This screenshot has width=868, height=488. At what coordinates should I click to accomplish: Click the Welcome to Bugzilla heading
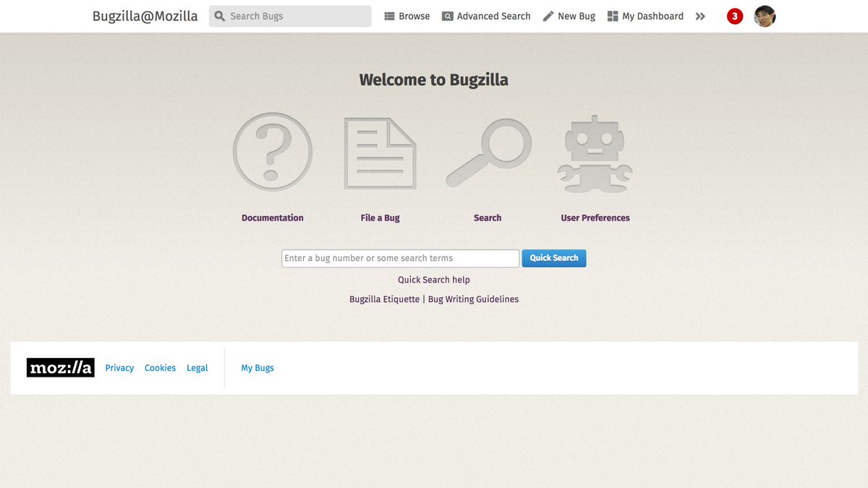click(434, 80)
